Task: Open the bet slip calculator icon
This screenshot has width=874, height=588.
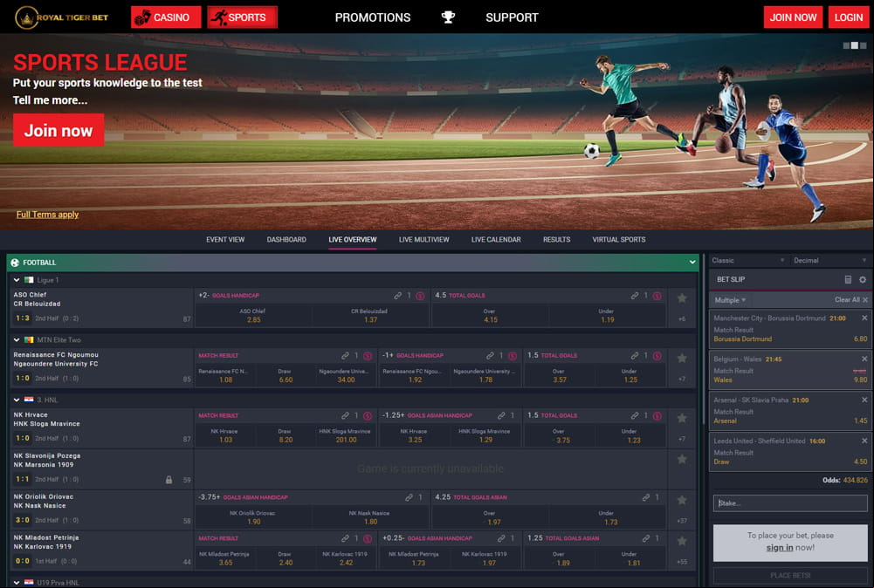Action: [x=848, y=279]
